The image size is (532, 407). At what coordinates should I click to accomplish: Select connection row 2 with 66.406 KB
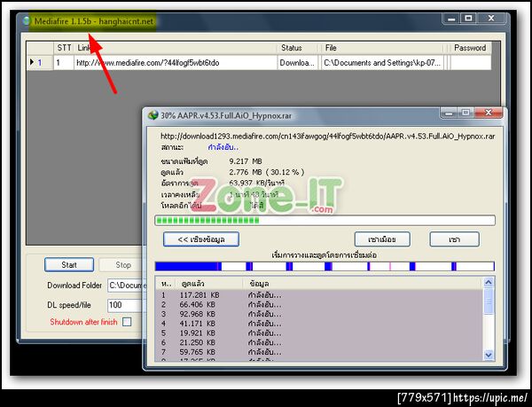[x=319, y=304]
